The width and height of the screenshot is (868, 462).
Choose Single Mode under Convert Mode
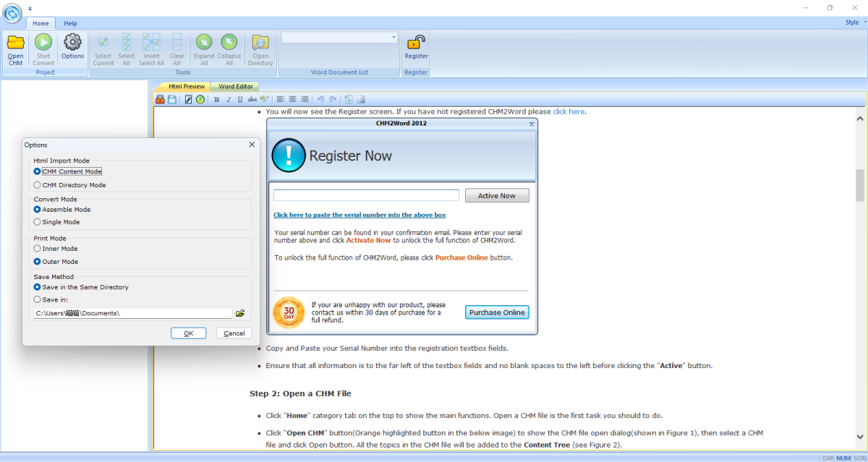click(x=38, y=222)
